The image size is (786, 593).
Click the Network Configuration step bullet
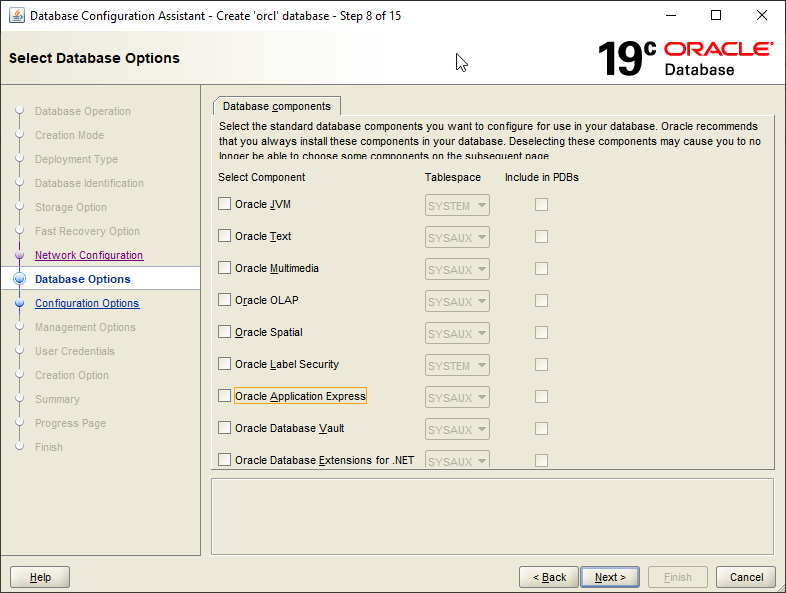(x=19, y=255)
